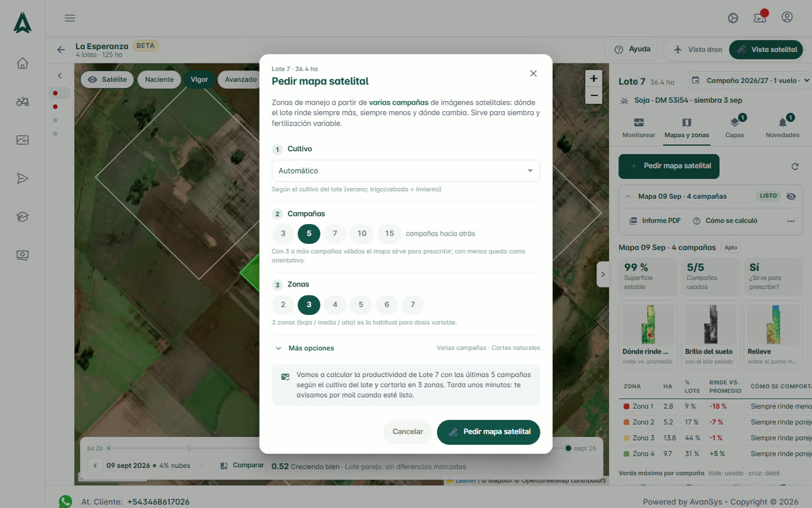Zoom in on the map
The width and height of the screenshot is (812, 508).
click(593, 79)
